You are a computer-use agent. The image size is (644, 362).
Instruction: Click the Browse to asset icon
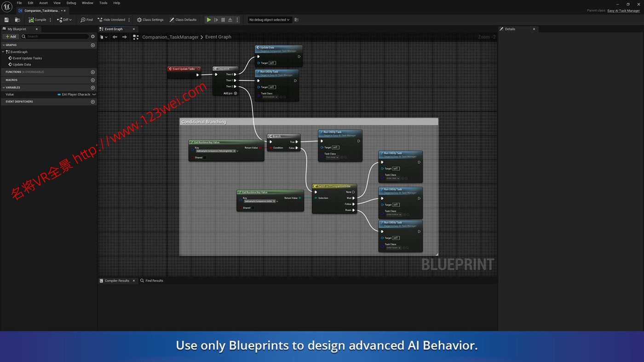pyautogui.click(x=17, y=20)
